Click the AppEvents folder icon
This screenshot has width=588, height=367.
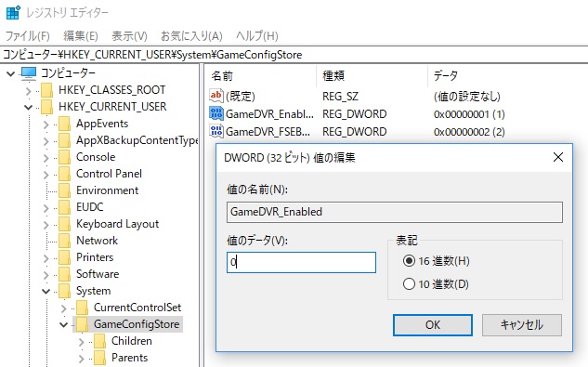pyautogui.click(x=64, y=124)
